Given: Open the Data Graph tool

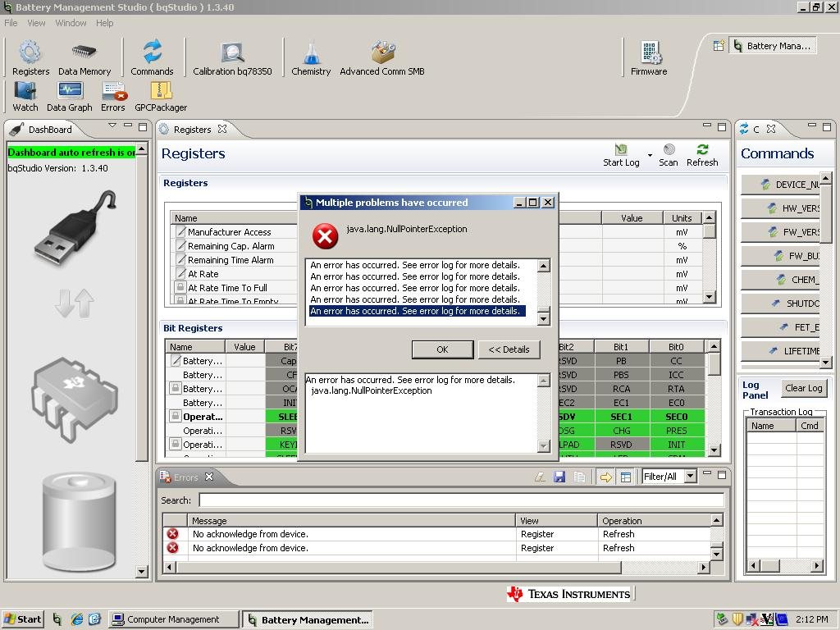Looking at the screenshot, I should click(x=70, y=97).
